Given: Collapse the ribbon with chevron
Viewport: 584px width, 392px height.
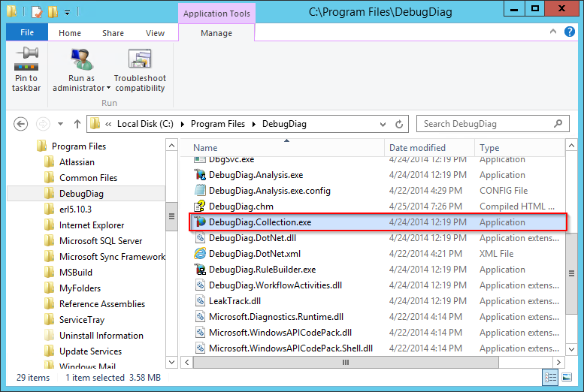Looking at the screenshot, I should [x=553, y=32].
